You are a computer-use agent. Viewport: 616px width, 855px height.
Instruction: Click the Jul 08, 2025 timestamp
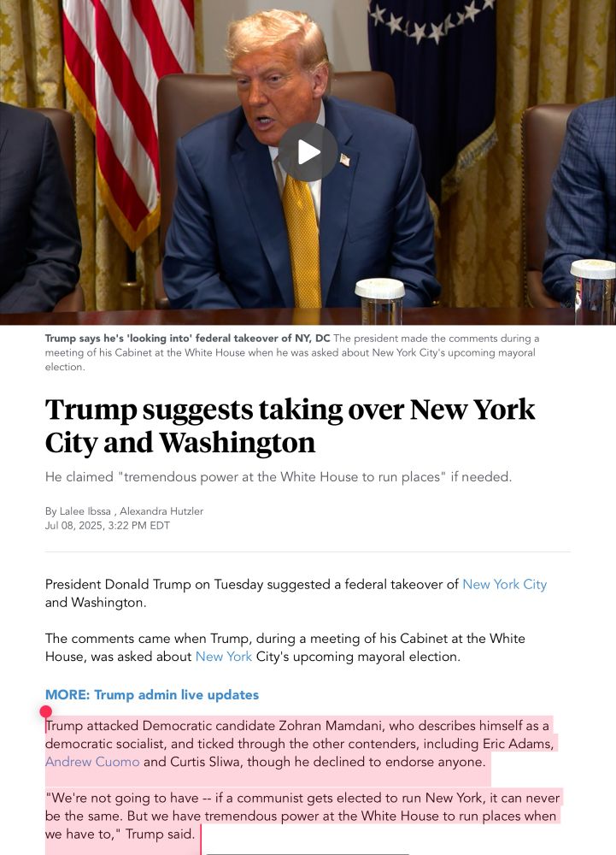pyautogui.click(x=108, y=526)
